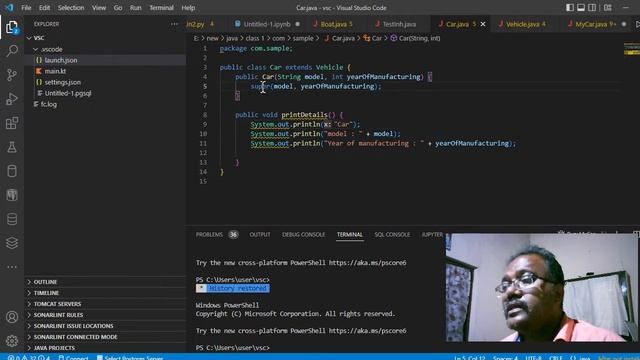Switch to the Vehicle.java tab
The image size is (640, 360).
click(x=525, y=24)
